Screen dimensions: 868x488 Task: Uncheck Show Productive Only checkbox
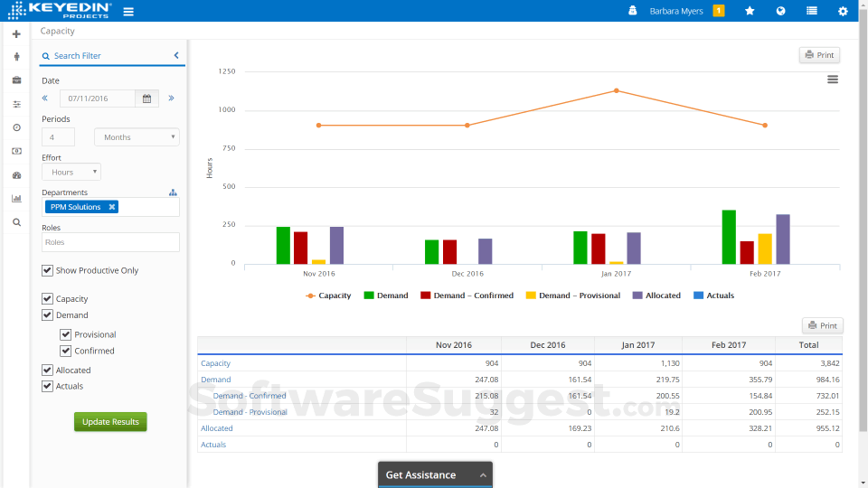coord(47,270)
